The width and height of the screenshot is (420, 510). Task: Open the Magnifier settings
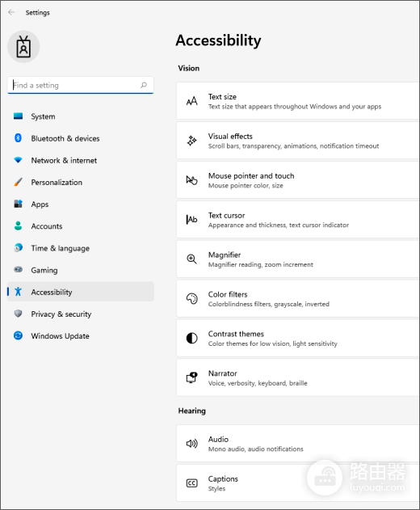(298, 259)
